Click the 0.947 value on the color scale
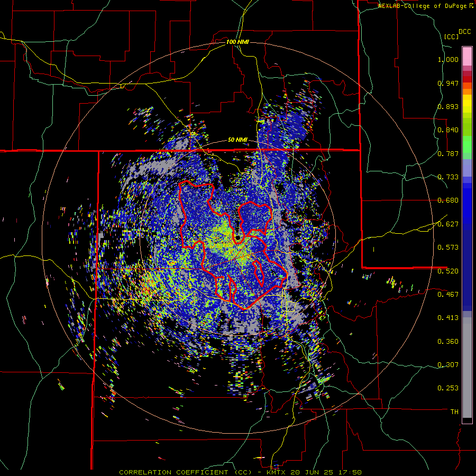The image size is (476, 476). tap(448, 83)
